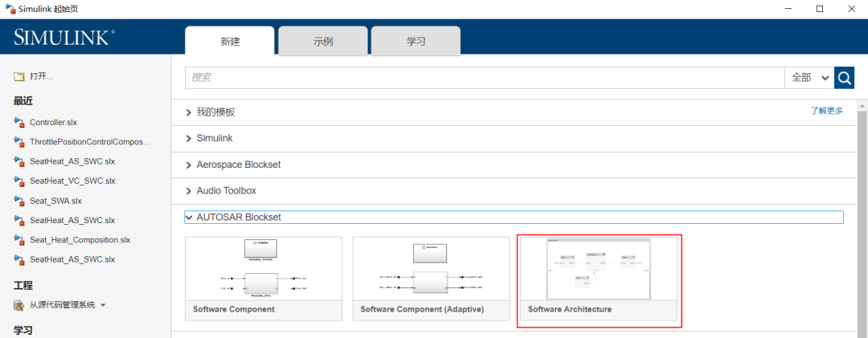Click the Seat_SWA.slx model file icon
The image size is (868, 338).
(x=19, y=200)
